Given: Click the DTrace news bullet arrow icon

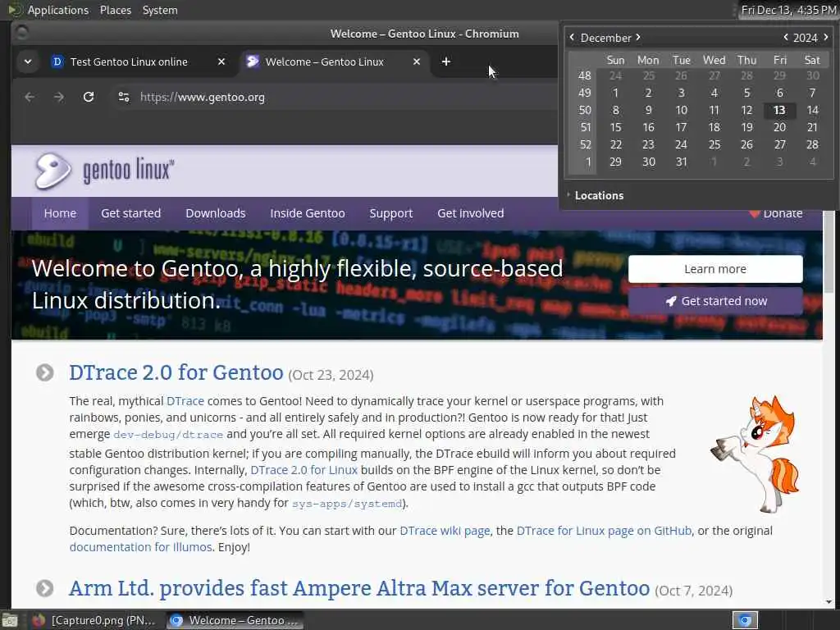Looking at the screenshot, I should (x=45, y=372).
